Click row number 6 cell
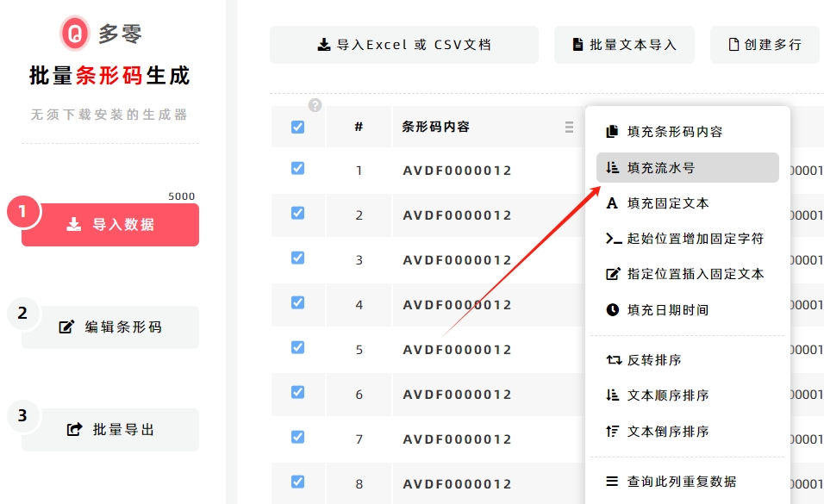Image resolution: width=824 pixels, height=504 pixels. click(359, 395)
